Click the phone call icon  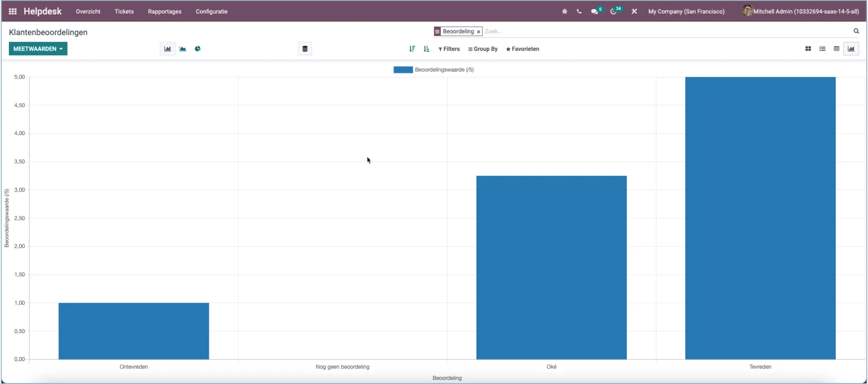click(x=579, y=11)
